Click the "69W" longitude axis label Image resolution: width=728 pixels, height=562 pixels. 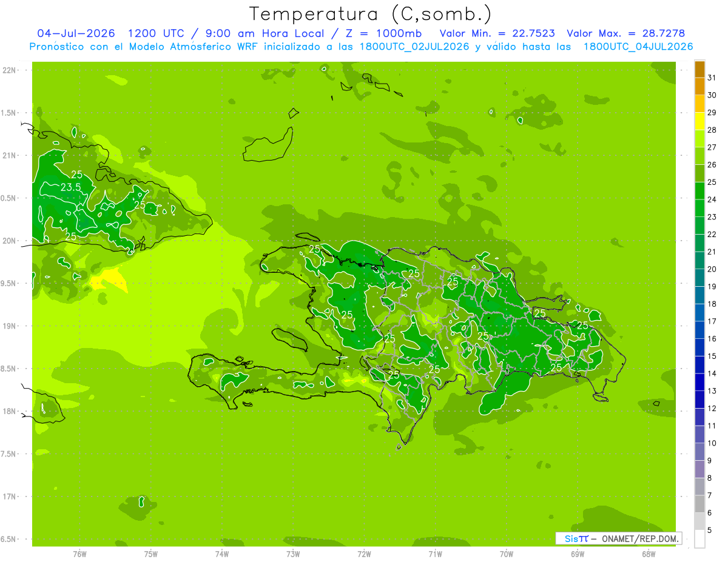(578, 554)
